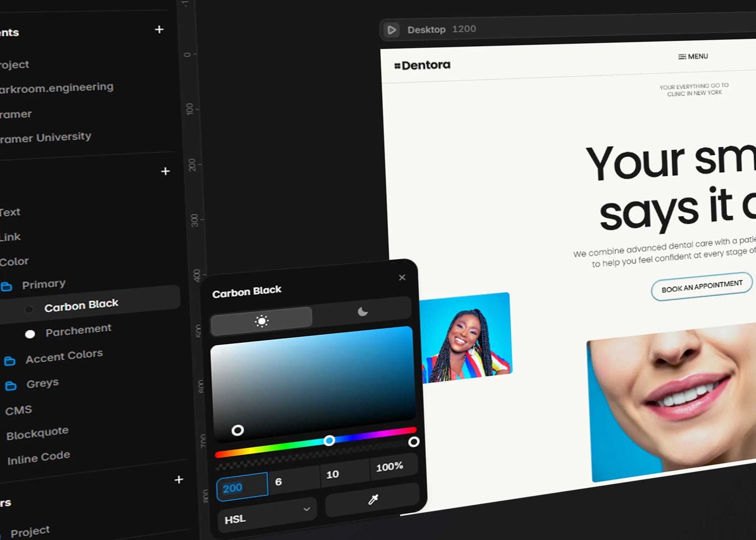Image resolution: width=756 pixels, height=540 pixels.
Task: Click the Carbon Black dark swatch
Action: pyautogui.click(x=29, y=309)
